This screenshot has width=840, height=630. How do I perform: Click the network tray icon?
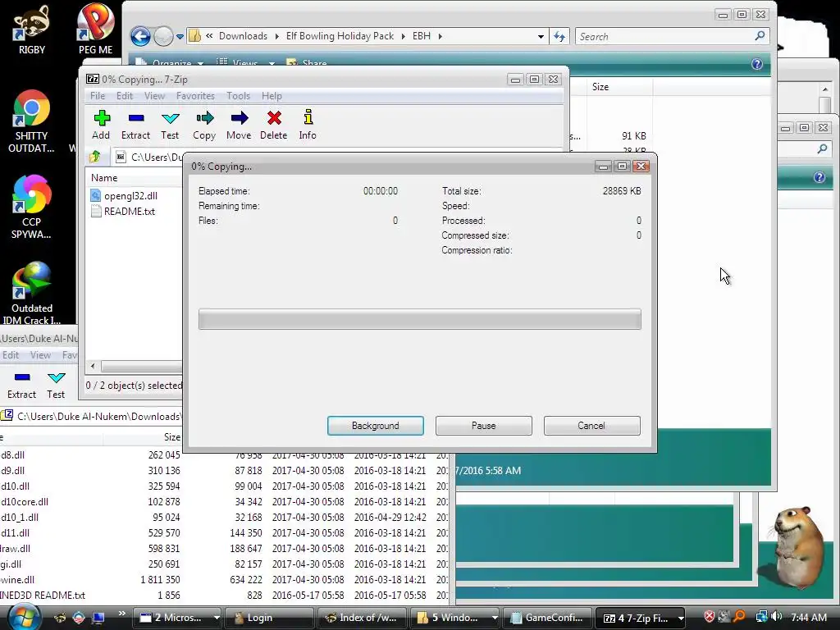click(761, 617)
